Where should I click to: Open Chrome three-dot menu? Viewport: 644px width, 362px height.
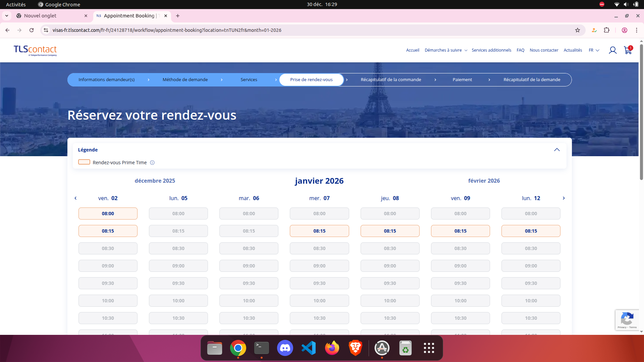[x=637, y=30]
